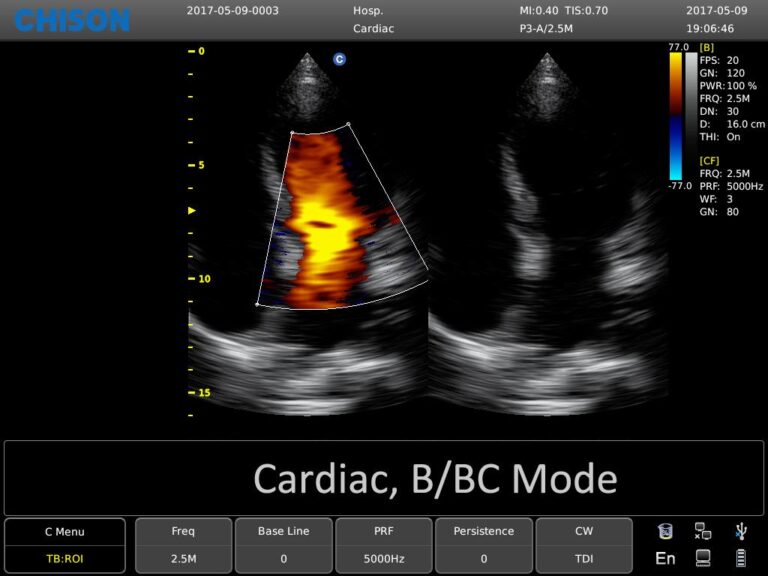768x576 pixels.
Task: Click the color flow velocity scale bar
Action: pyautogui.click(x=675, y=113)
